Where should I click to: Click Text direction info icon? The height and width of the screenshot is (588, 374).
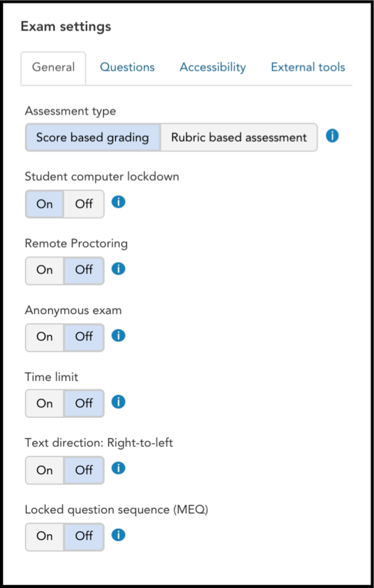click(118, 468)
